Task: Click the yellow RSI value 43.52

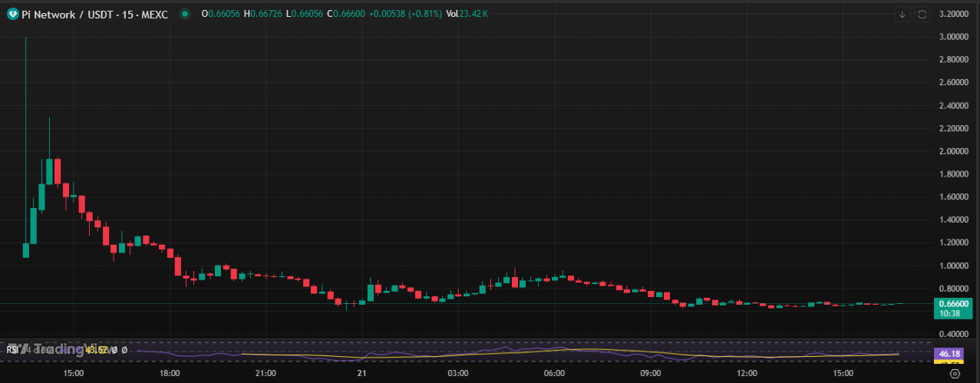Action: coord(95,350)
